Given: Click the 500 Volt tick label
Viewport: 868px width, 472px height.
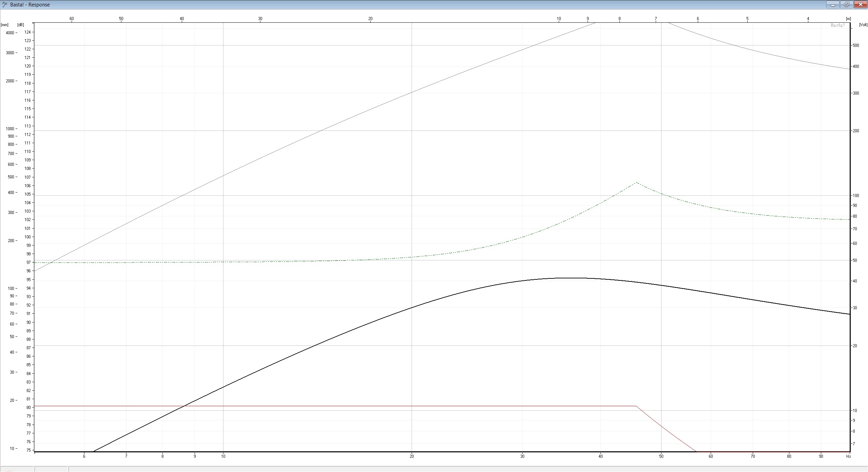Looking at the screenshot, I should pos(856,45).
